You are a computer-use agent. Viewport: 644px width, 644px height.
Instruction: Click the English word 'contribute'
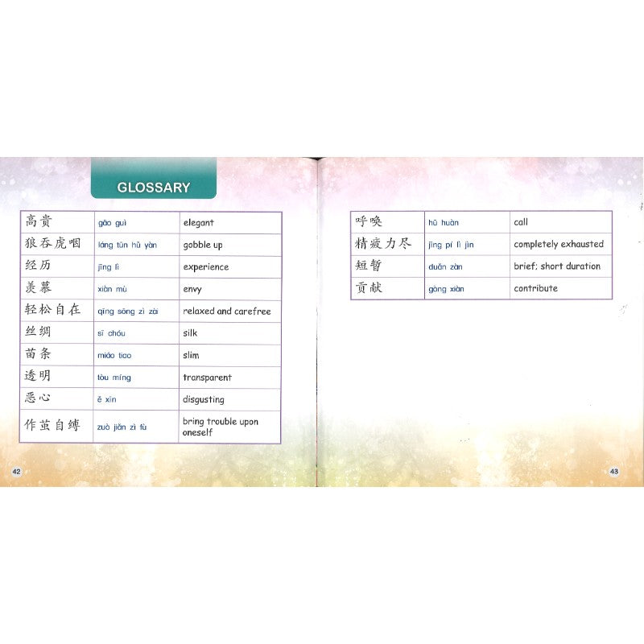pyautogui.click(x=535, y=288)
